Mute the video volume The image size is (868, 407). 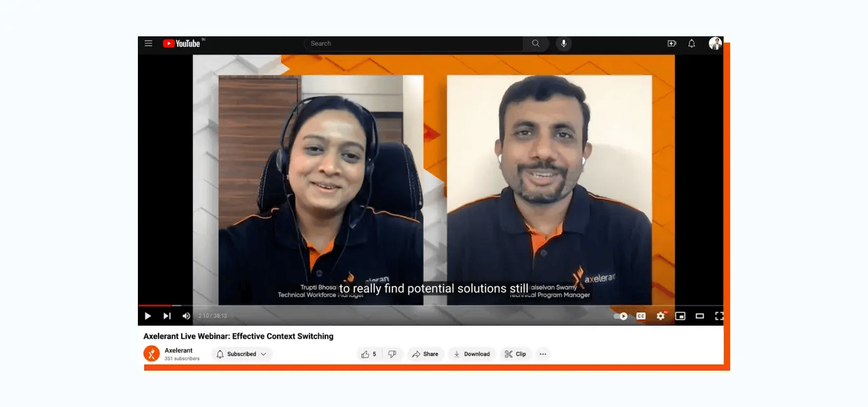[x=186, y=316]
